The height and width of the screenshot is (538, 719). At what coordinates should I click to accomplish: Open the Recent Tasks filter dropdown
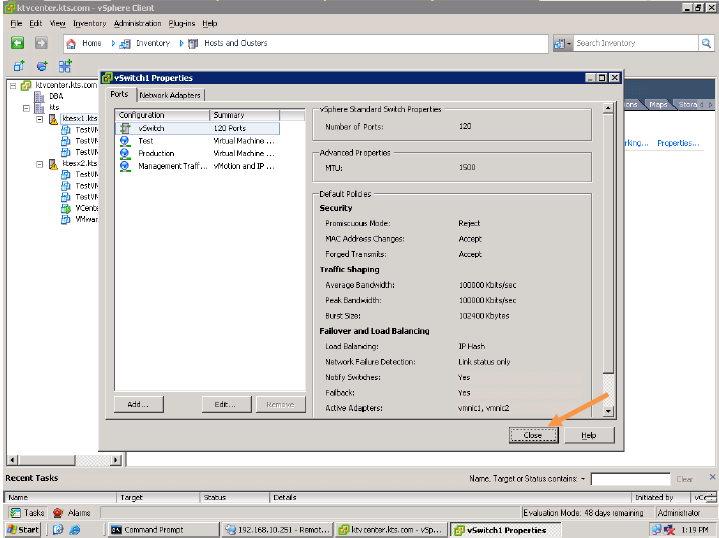pyautogui.click(x=583, y=479)
